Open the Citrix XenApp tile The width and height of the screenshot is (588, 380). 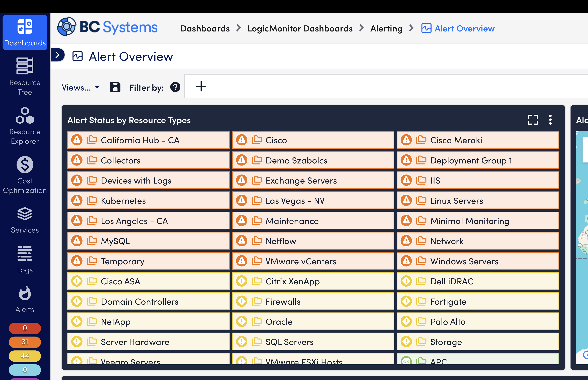(x=313, y=281)
